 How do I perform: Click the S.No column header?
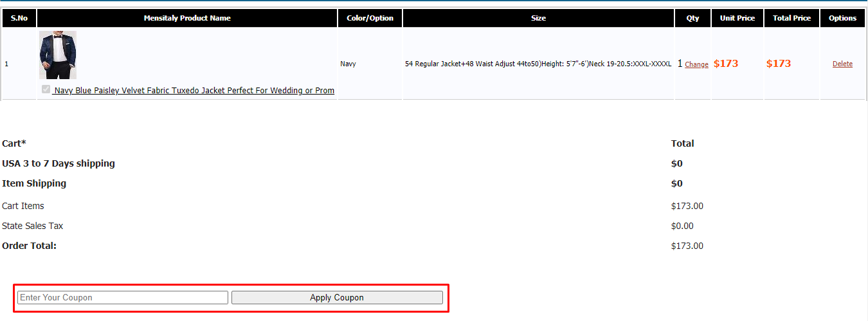click(x=19, y=18)
